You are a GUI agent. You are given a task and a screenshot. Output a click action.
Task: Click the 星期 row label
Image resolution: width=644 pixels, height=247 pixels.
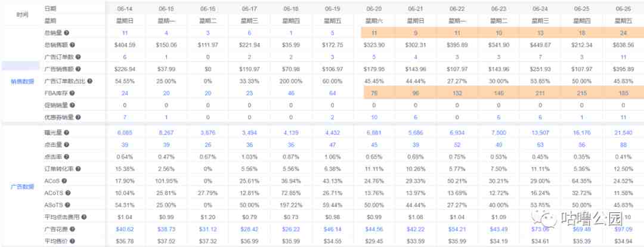coord(50,20)
